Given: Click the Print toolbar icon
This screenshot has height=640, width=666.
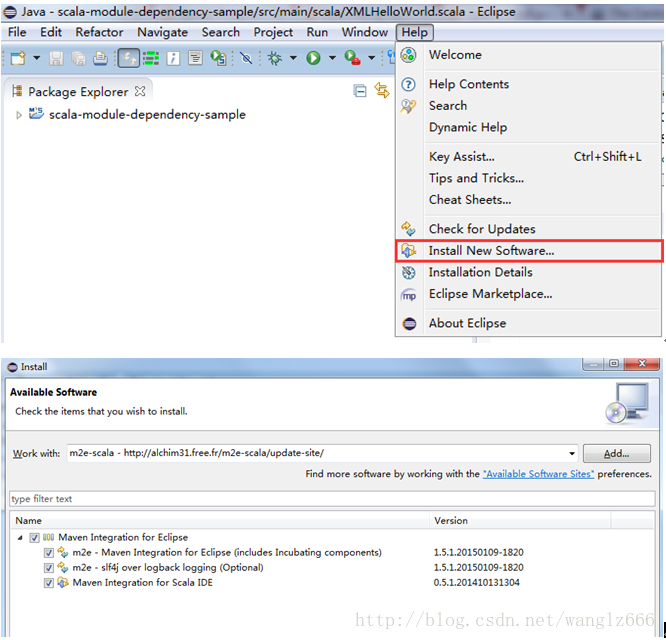Looking at the screenshot, I should click(100, 58).
